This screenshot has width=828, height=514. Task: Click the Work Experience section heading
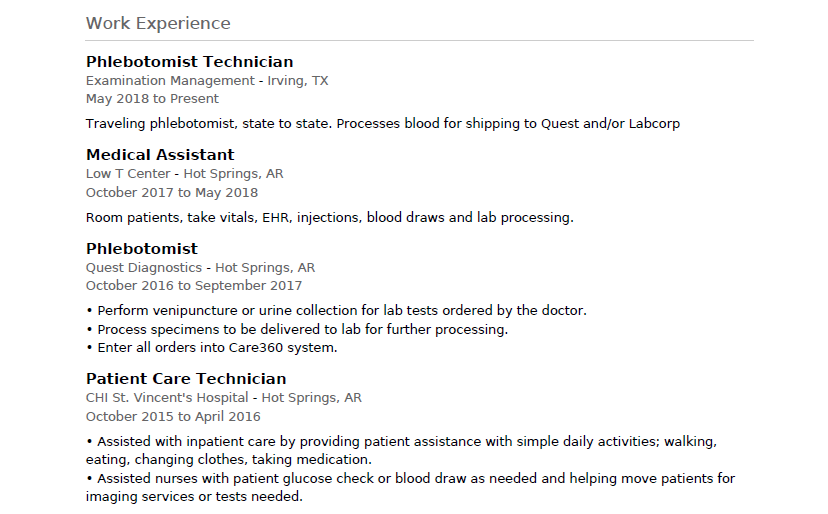158,23
